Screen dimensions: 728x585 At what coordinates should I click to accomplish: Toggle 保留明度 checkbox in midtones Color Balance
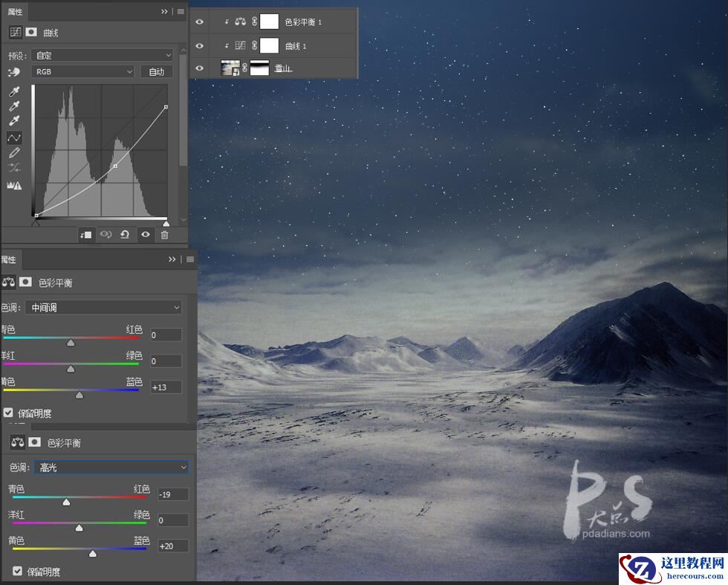tap(8, 413)
